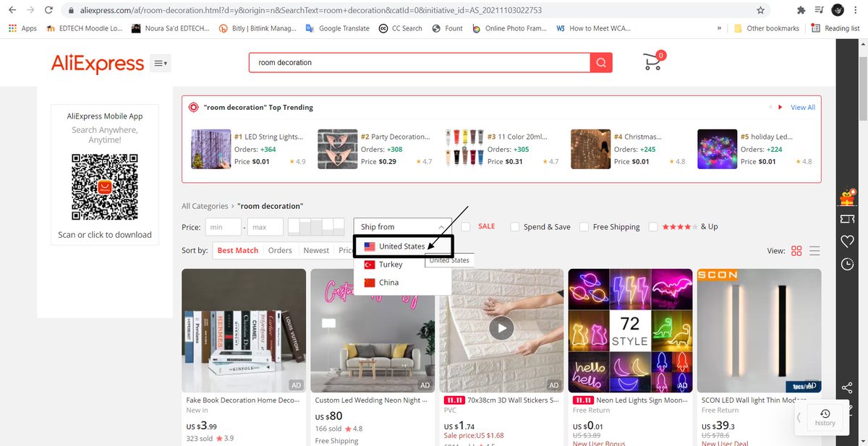This screenshot has height=446, width=868.
Task: Open the 11 Color 20ml trending item
Action: point(501,149)
